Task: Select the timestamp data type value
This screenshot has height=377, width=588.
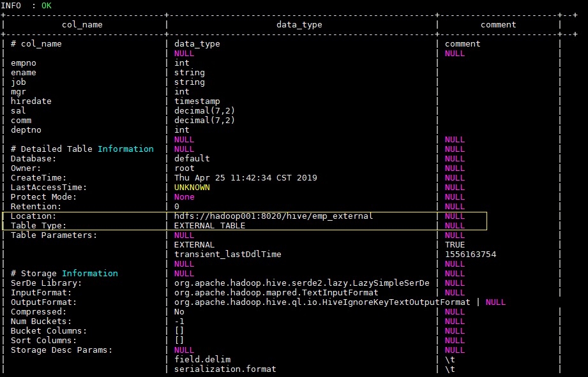Action: [197, 101]
